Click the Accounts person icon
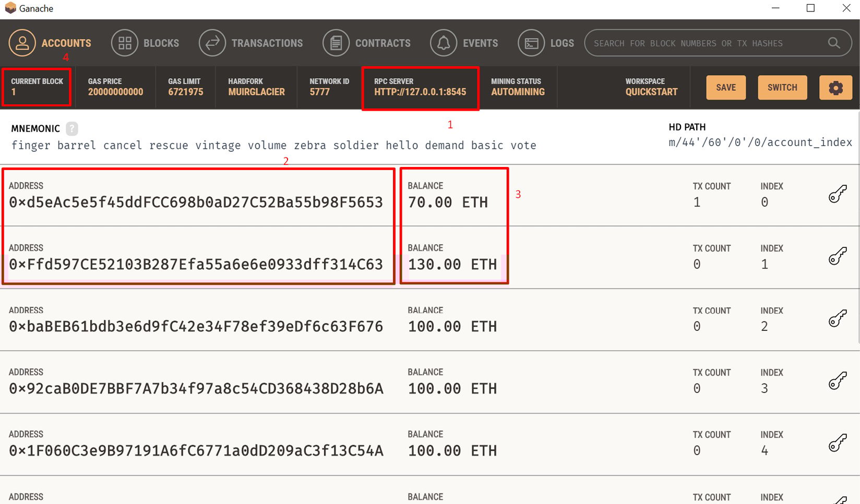This screenshot has height=504, width=860. point(22,43)
